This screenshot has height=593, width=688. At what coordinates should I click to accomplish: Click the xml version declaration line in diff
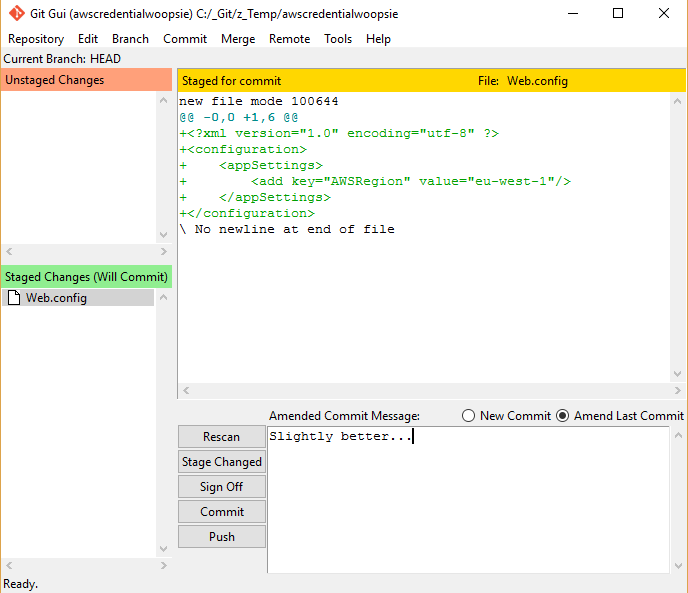tap(339, 133)
